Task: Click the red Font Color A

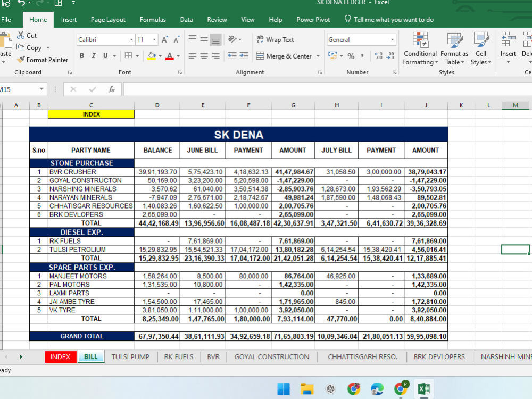Action: point(170,56)
